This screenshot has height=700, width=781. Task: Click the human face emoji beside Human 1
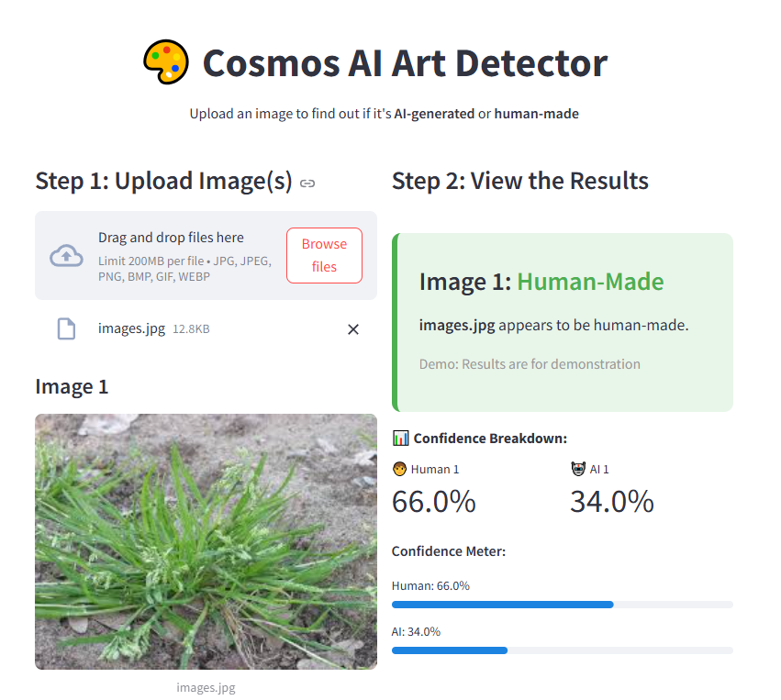click(399, 469)
